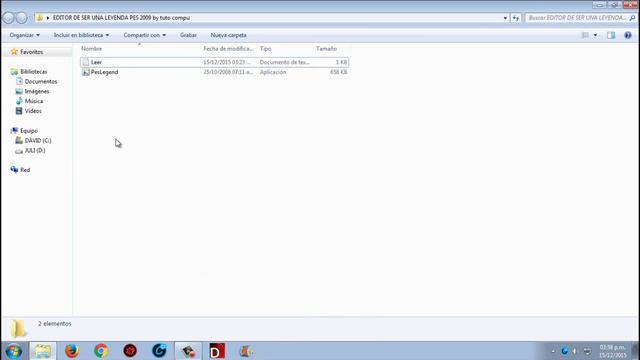Open the red round app in taskbar

pyautogui.click(x=130, y=351)
